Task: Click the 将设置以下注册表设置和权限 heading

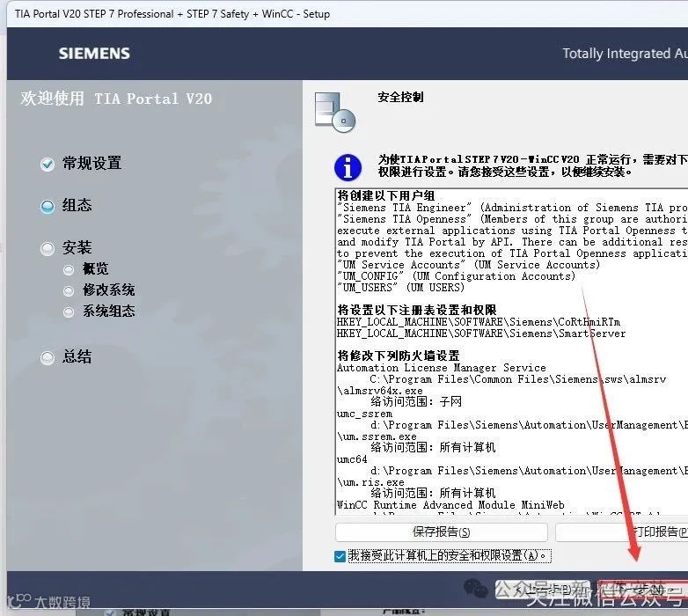Action: (417, 310)
